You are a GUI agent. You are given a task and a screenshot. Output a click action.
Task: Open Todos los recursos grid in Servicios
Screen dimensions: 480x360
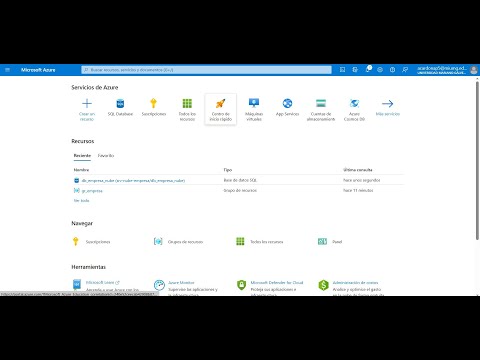187,110
